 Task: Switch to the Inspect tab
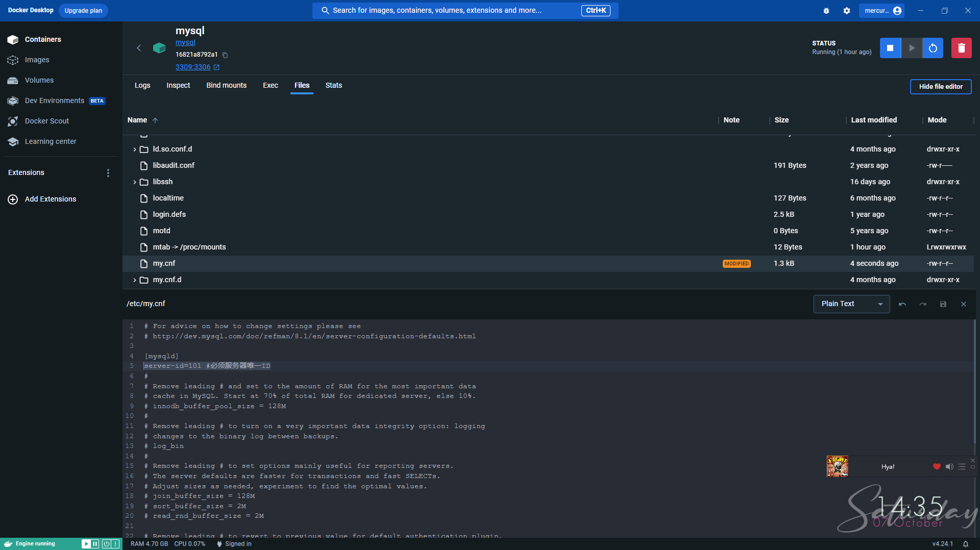[178, 86]
